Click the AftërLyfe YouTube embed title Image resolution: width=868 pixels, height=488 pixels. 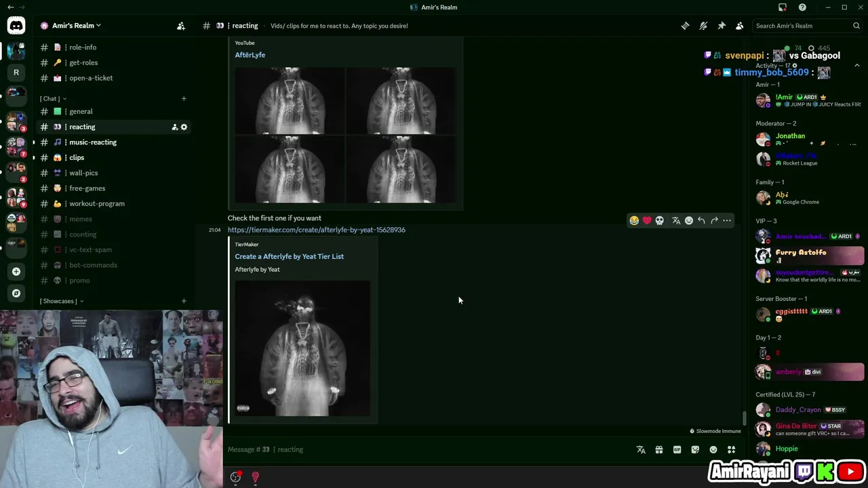(x=250, y=55)
